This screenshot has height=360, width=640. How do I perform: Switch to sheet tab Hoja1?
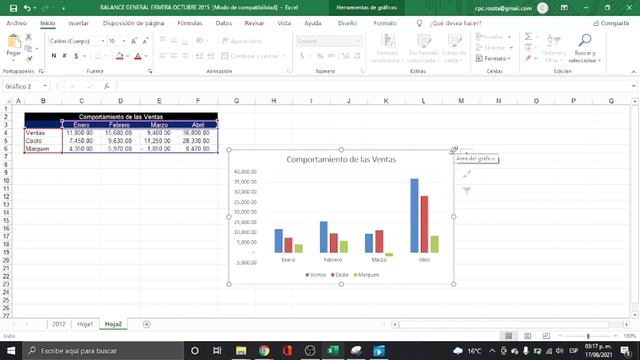click(85, 324)
